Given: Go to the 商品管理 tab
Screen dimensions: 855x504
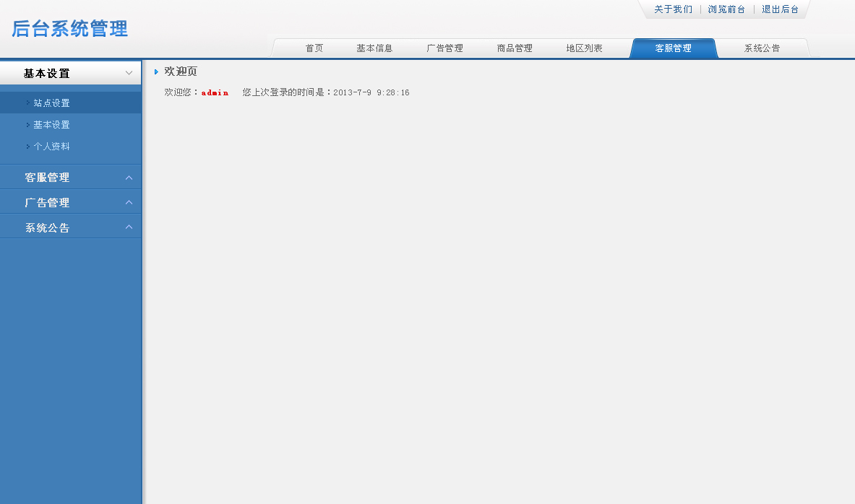Looking at the screenshot, I should click(x=515, y=48).
